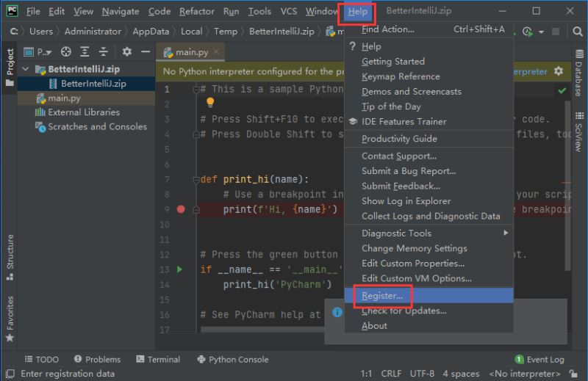Click the green inspection checkmark icon
This screenshot has height=381, width=588.
click(x=562, y=90)
